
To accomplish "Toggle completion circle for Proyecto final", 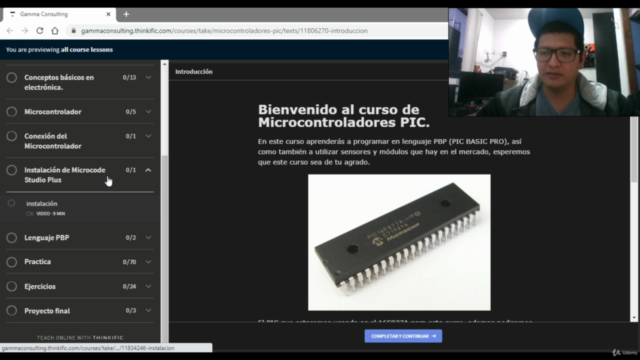I will pyautogui.click(x=11, y=311).
